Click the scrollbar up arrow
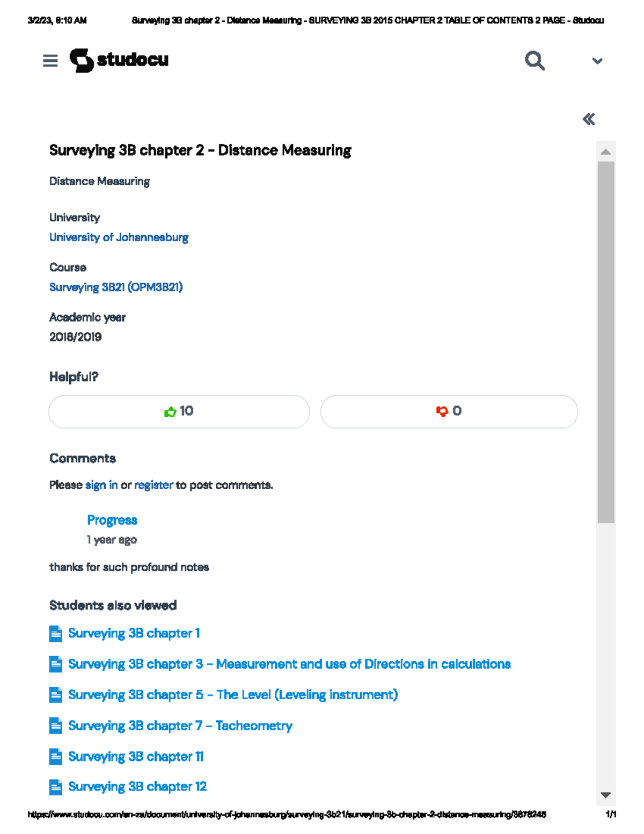Screen dimensions: 644x834 click(x=605, y=152)
